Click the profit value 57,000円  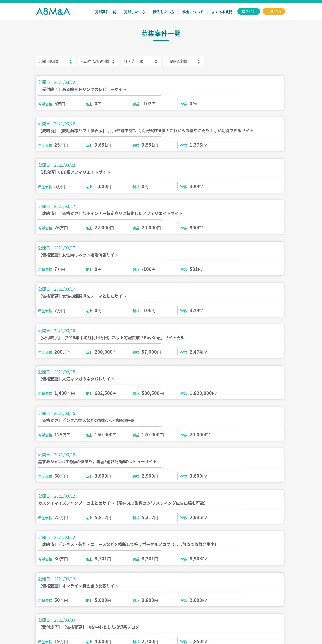[x=151, y=352]
